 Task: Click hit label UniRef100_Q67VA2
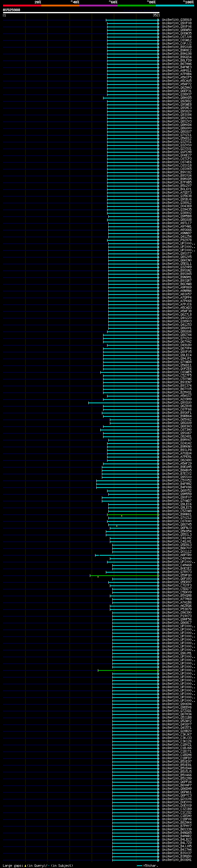pyautogui.click(x=177, y=341)
